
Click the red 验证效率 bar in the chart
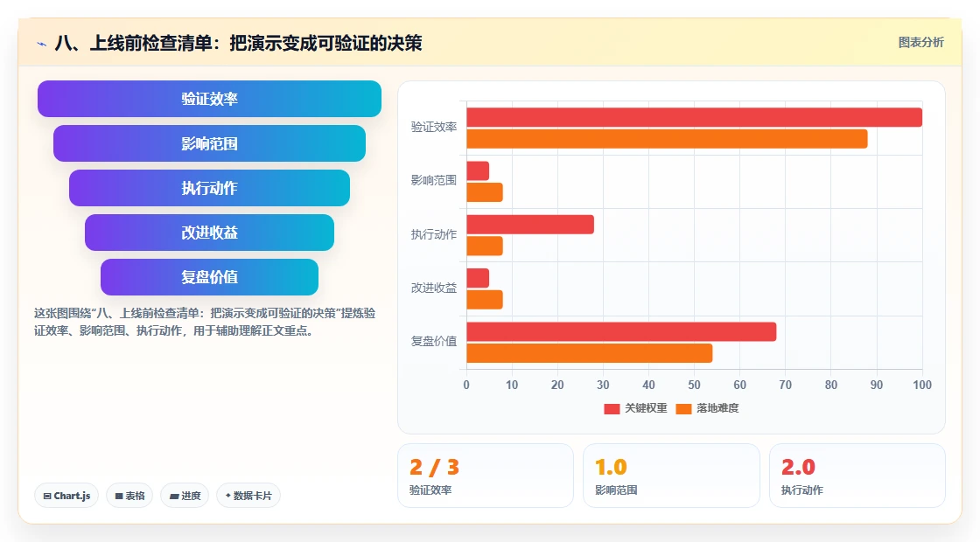click(x=695, y=117)
